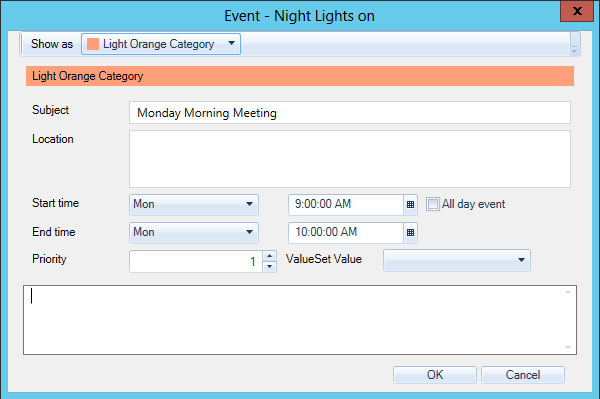Click OK to save the event
This screenshot has width=600, height=399.
435,375
